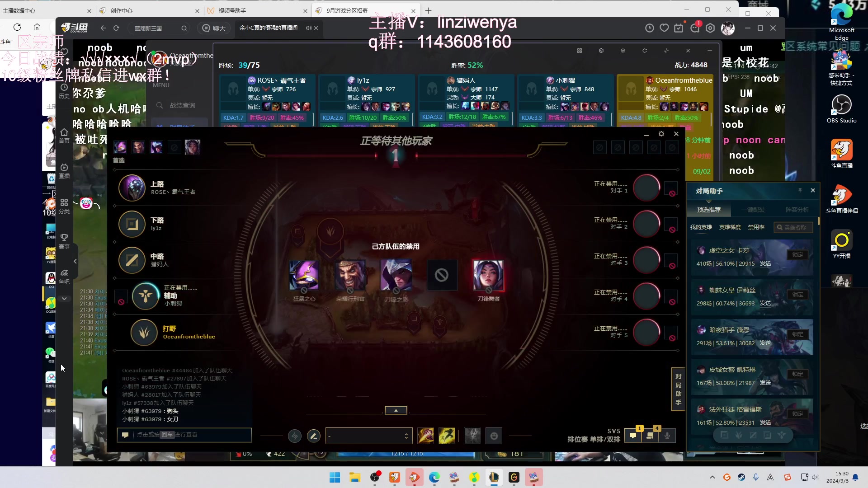Lock in 蜘蛛女皇 伊莉丝
The image size is (868, 488).
(x=798, y=295)
